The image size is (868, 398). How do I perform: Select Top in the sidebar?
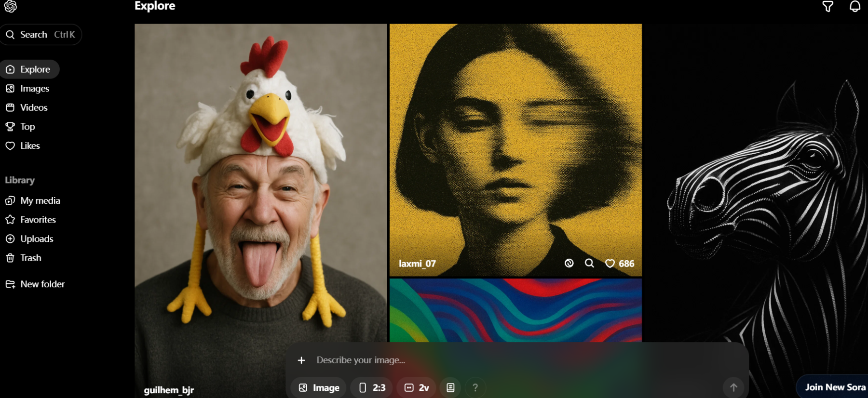coord(27,127)
